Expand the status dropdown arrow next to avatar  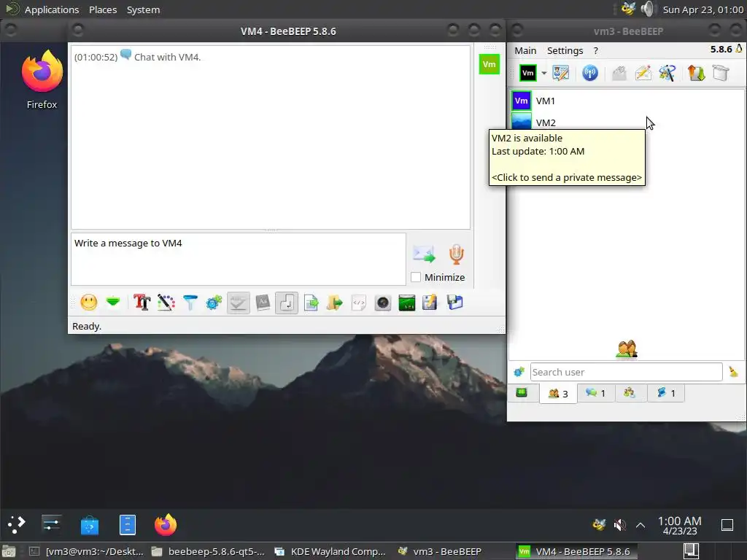pos(543,74)
